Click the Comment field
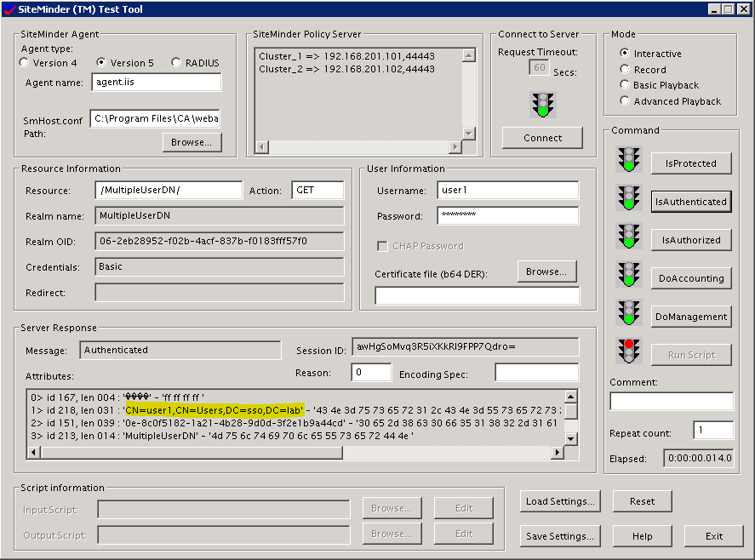 pyautogui.click(x=672, y=401)
